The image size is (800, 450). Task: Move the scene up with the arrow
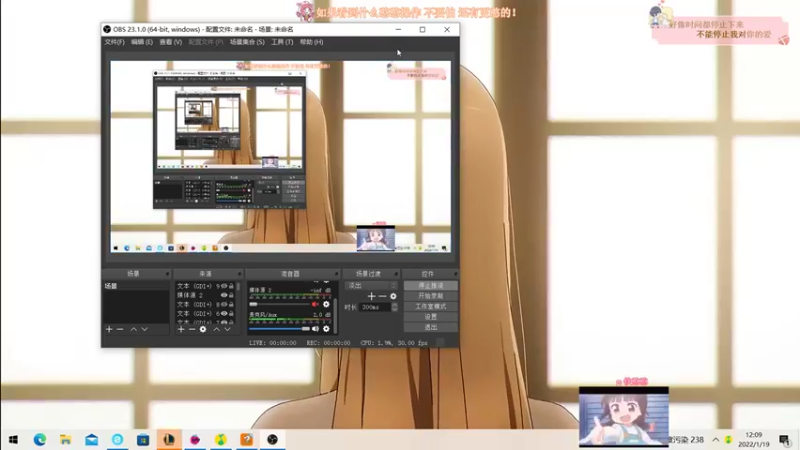134,330
